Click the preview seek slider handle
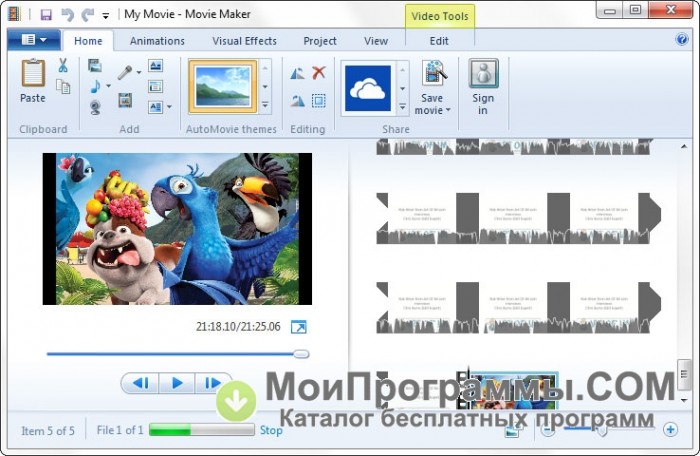 click(301, 354)
